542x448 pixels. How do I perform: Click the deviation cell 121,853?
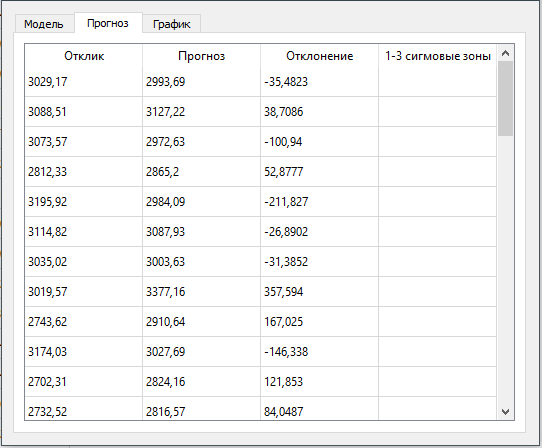pos(319,382)
